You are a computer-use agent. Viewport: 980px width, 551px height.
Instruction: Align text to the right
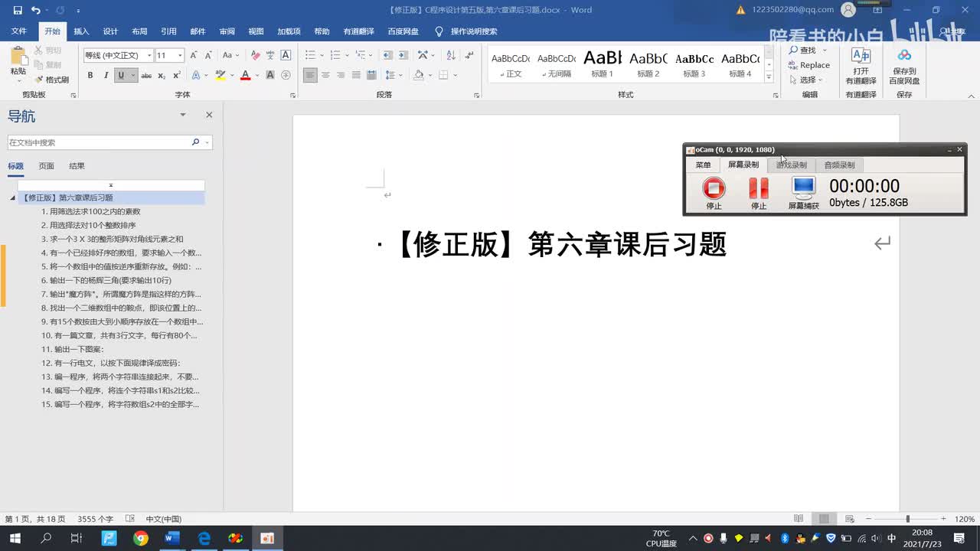tap(341, 75)
